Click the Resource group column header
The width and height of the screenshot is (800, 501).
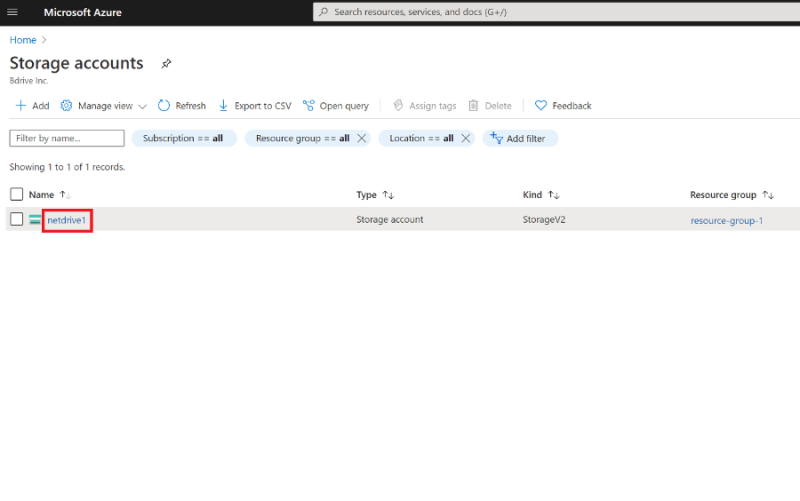click(723, 195)
